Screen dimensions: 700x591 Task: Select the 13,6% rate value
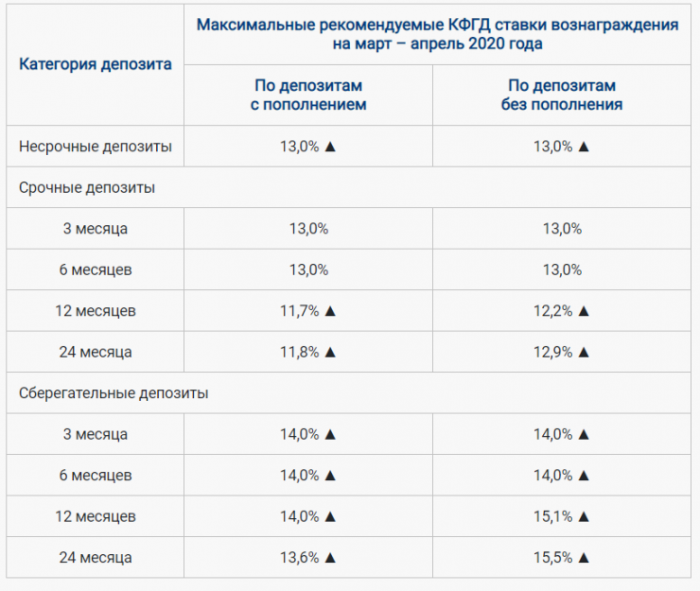pyautogui.click(x=300, y=557)
